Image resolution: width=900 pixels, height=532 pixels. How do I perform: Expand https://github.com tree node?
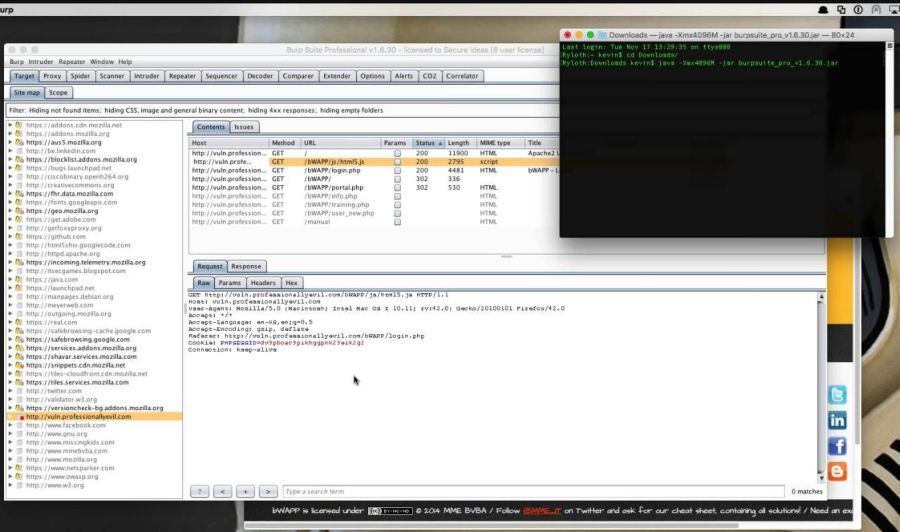click(x=10, y=236)
